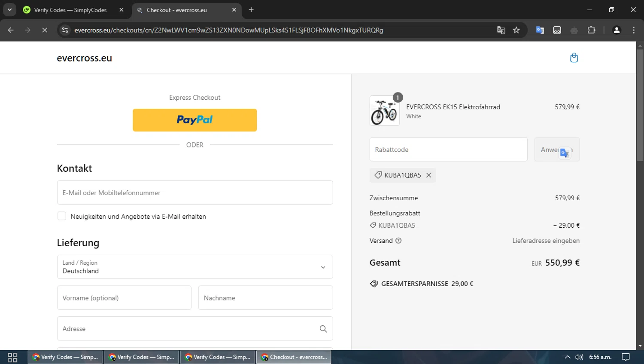Show hidden system tray icons
The image size is (644, 364).
(567, 357)
